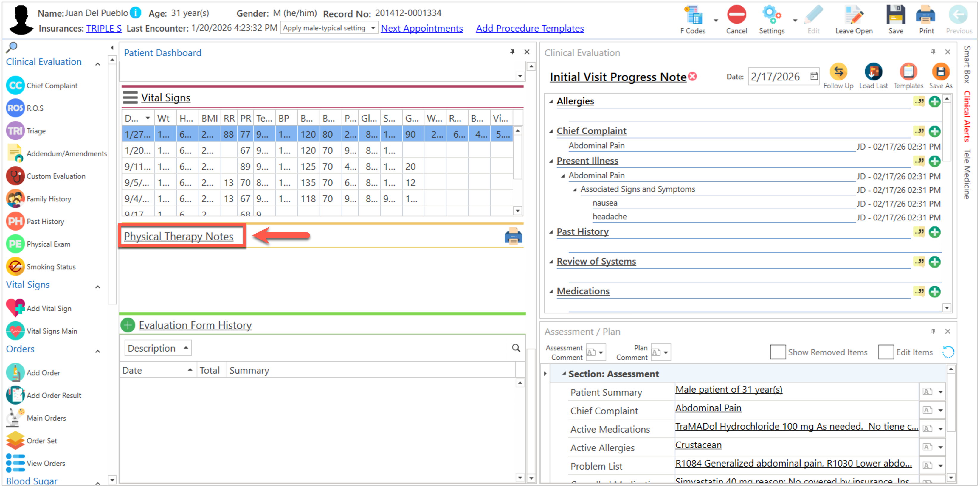Print Physical Therapy Notes via printer icon

tap(513, 237)
